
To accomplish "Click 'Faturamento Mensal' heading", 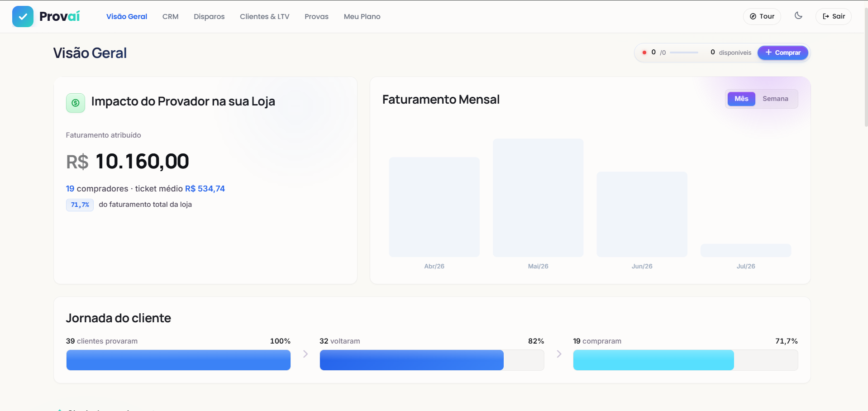I will [x=441, y=100].
